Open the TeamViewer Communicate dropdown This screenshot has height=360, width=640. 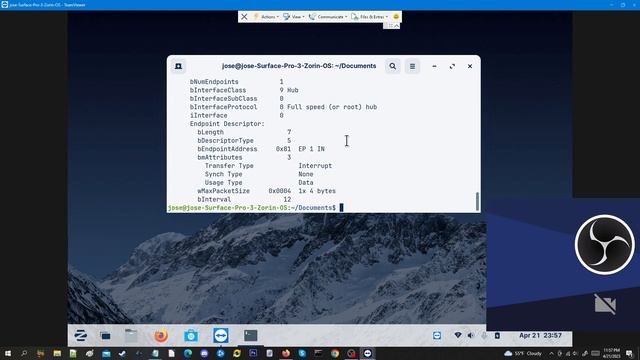328,17
